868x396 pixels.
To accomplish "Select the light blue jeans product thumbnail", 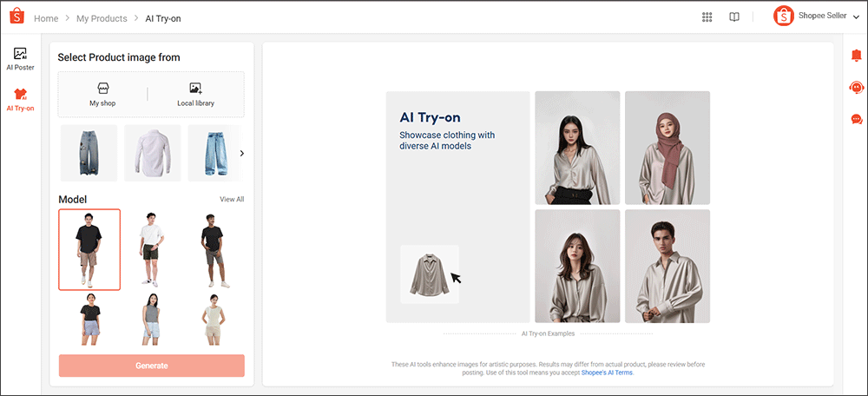I will point(214,153).
